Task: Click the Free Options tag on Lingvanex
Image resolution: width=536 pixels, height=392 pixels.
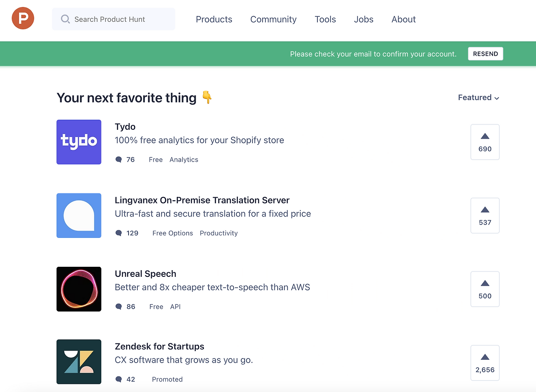Action: (173, 233)
